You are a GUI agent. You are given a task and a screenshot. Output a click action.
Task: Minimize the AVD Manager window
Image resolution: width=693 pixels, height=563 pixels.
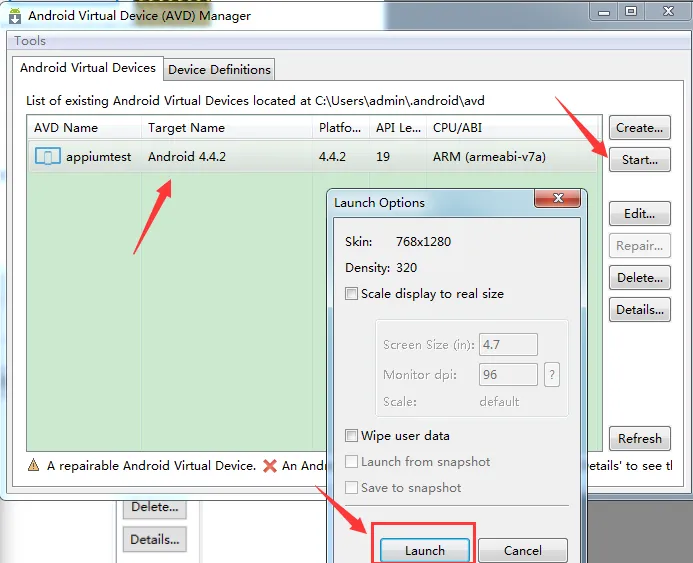tap(604, 11)
